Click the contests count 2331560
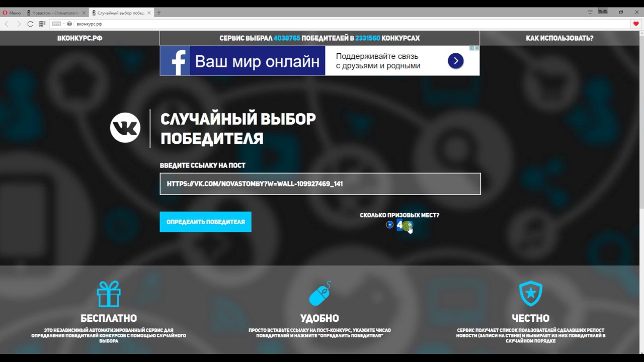Screen dimensions: 644x362 [x=368, y=38]
